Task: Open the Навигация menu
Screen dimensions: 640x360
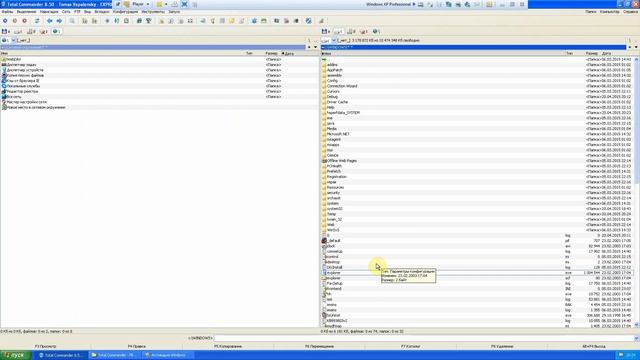Action: coord(49,12)
